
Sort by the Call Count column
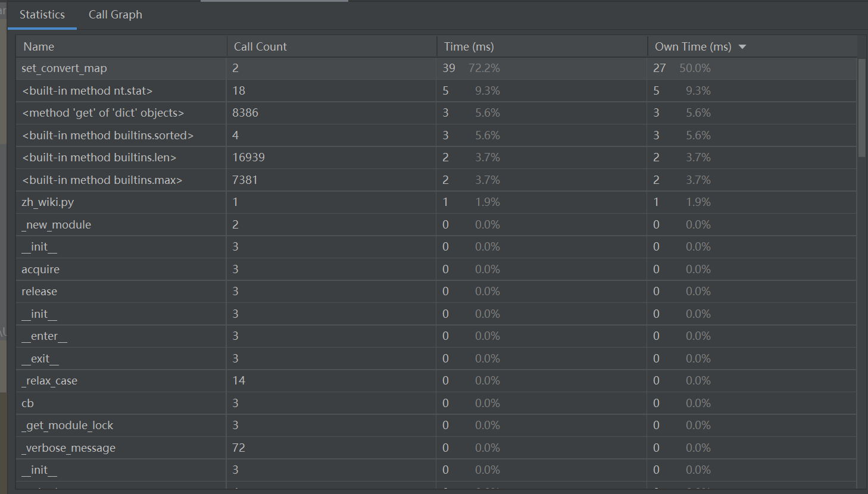pos(260,46)
